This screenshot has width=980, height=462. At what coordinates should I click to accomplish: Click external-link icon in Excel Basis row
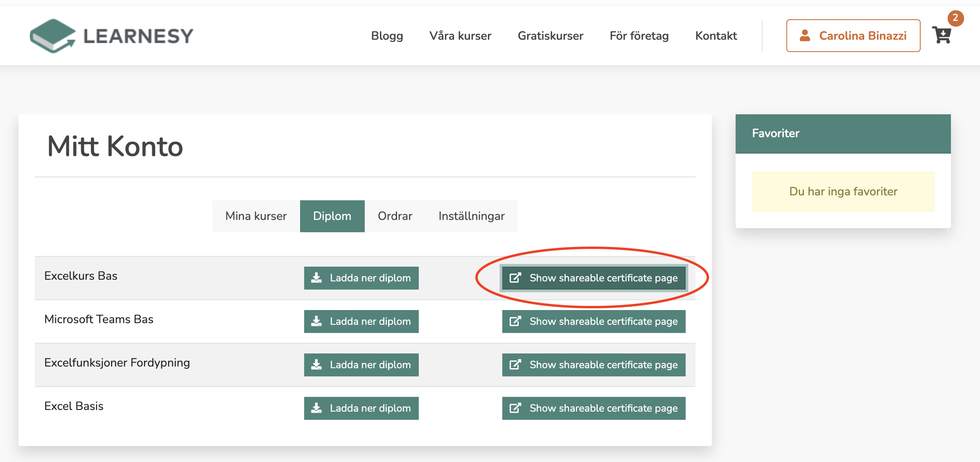515,408
